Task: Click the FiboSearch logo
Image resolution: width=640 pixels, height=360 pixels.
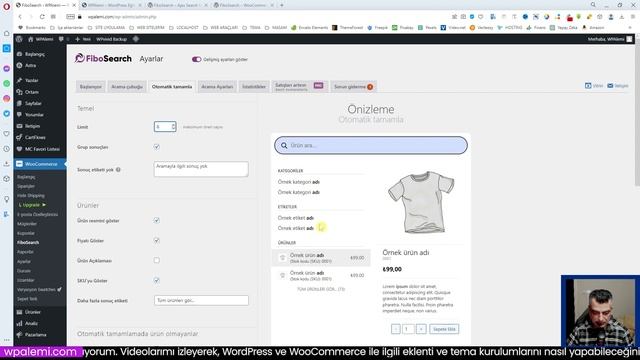Action: pos(103,58)
